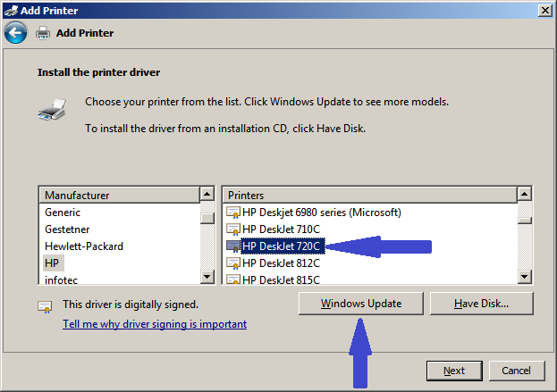Click the Windows Update button
The image size is (557, 392).
tap(361, 304)
